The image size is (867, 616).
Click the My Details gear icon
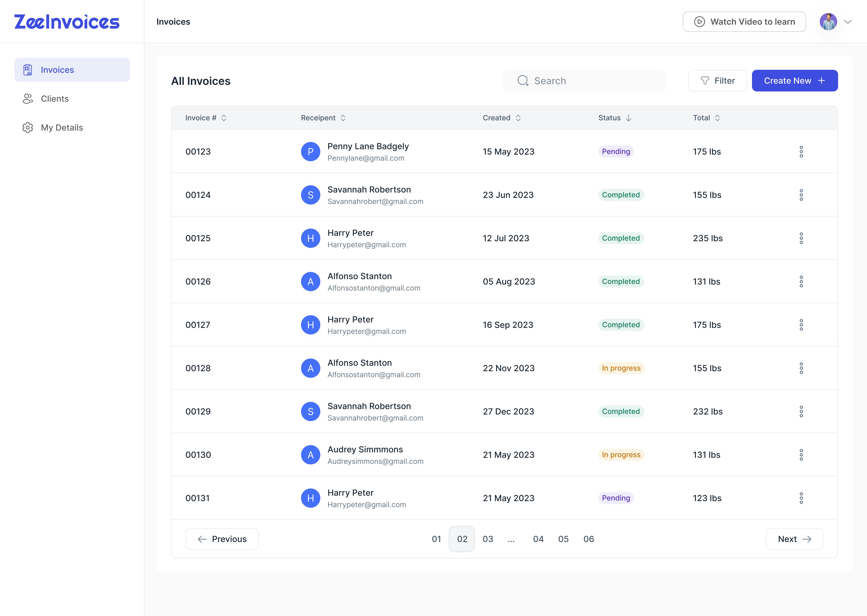[x=28, y=128]
